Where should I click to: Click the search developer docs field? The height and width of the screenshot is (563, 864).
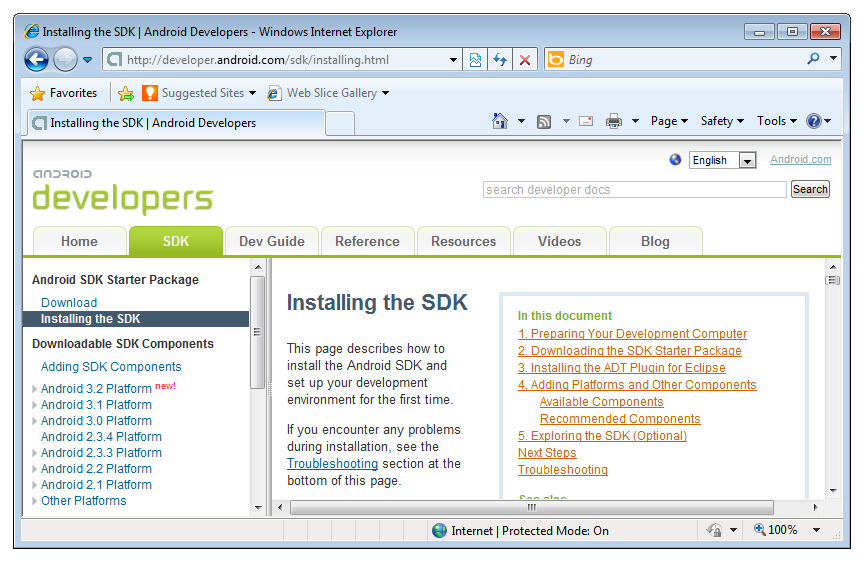(x=634, y=190)
